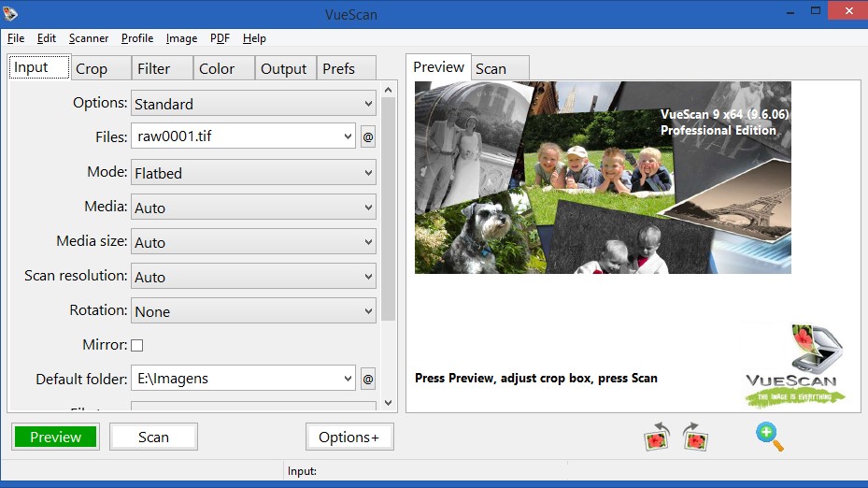
Task: Switch to the Color tab
Action: tap(223, 68)
